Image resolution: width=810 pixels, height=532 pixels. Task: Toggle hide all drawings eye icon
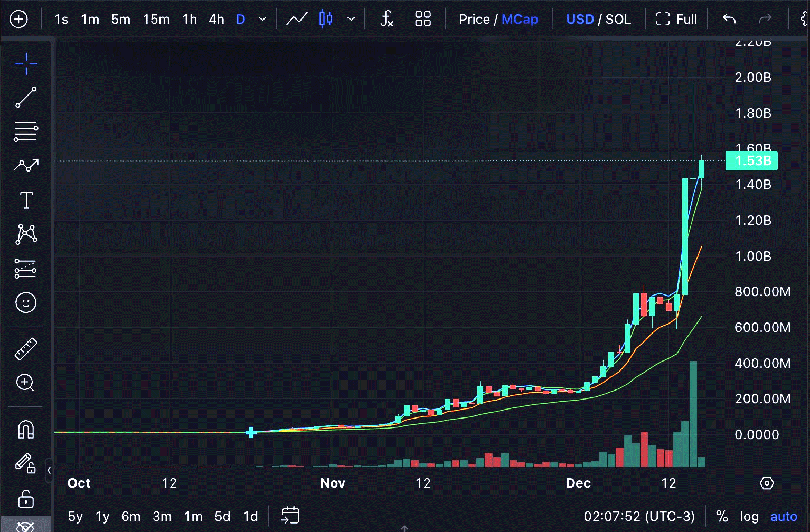coord(25,526)
